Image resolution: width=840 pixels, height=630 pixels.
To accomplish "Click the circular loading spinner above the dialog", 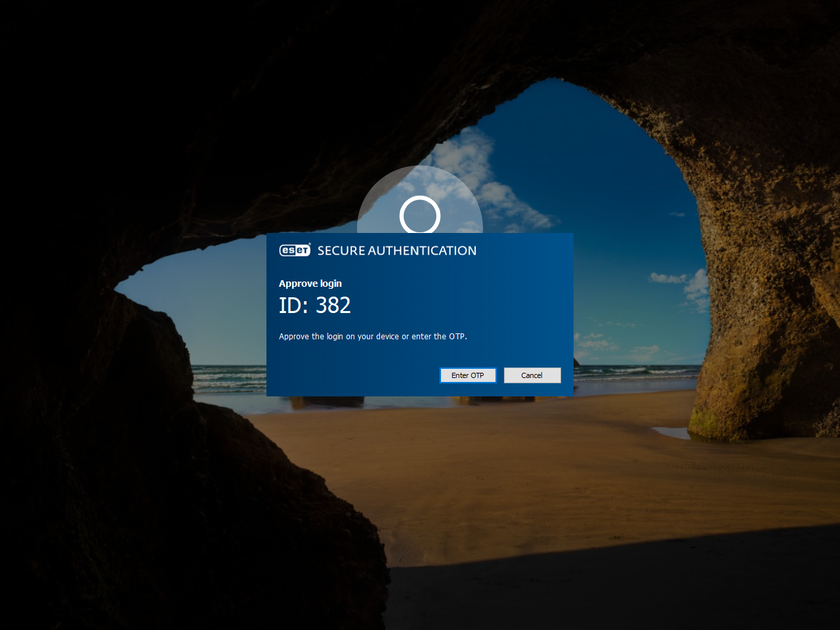I will (420, 216).
